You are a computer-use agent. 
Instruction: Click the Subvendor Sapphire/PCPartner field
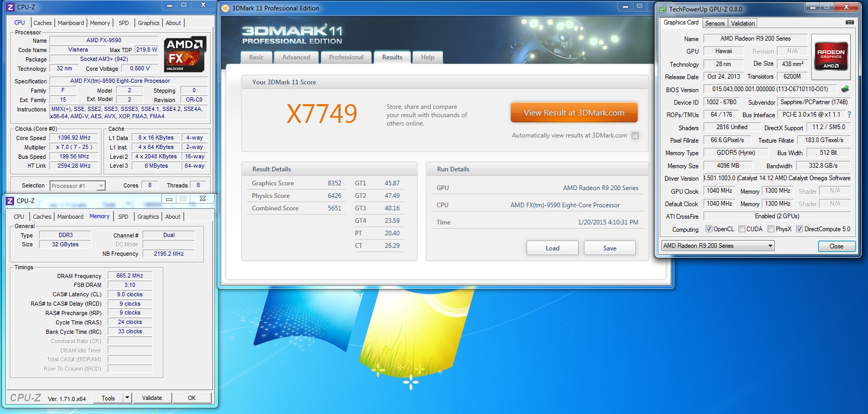point(814,102)
